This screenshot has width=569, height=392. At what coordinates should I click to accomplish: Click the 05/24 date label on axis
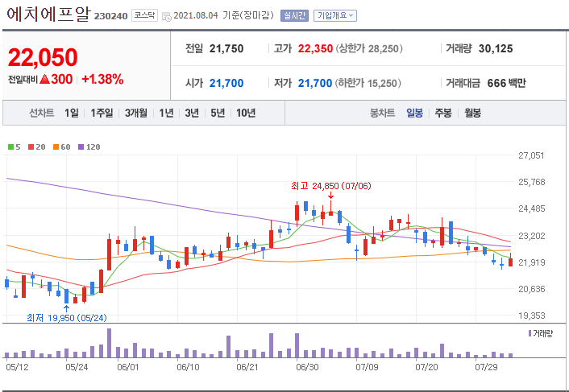tap(77, 367)
